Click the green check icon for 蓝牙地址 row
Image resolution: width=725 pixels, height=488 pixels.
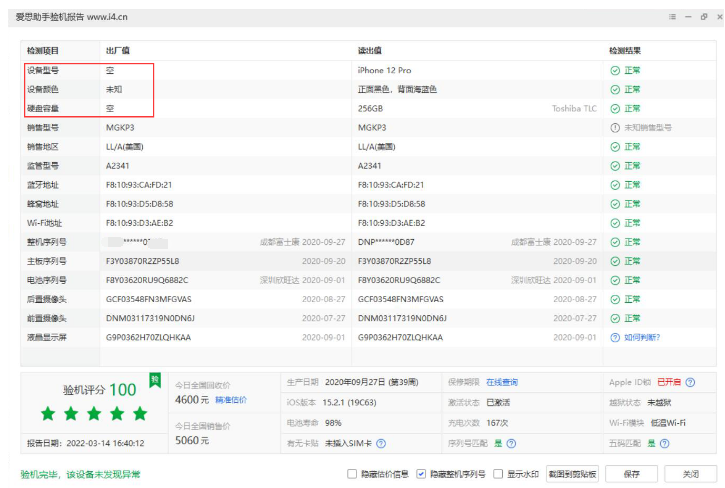coord(615,185)
